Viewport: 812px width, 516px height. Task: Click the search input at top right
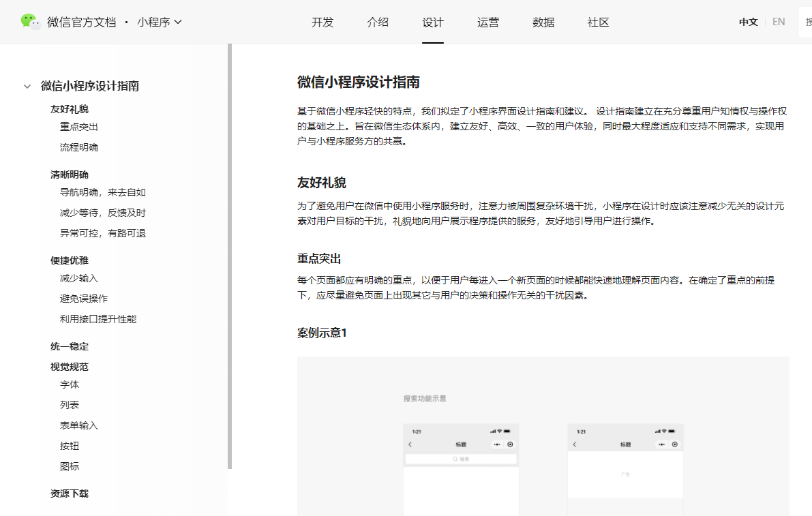tap(807, 21)
